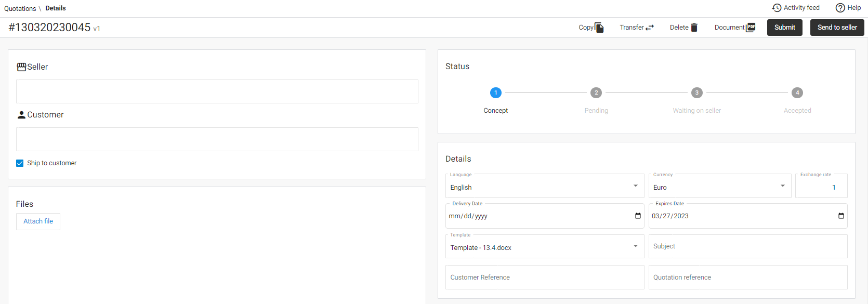This screenshot has width=868, height=304.
Task: Click the Transfer arrows icon
Action: (x=650, y=28)
